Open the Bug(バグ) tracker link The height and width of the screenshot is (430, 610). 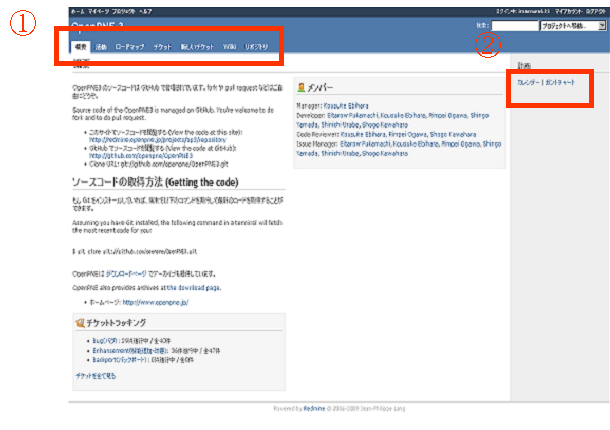105,341
